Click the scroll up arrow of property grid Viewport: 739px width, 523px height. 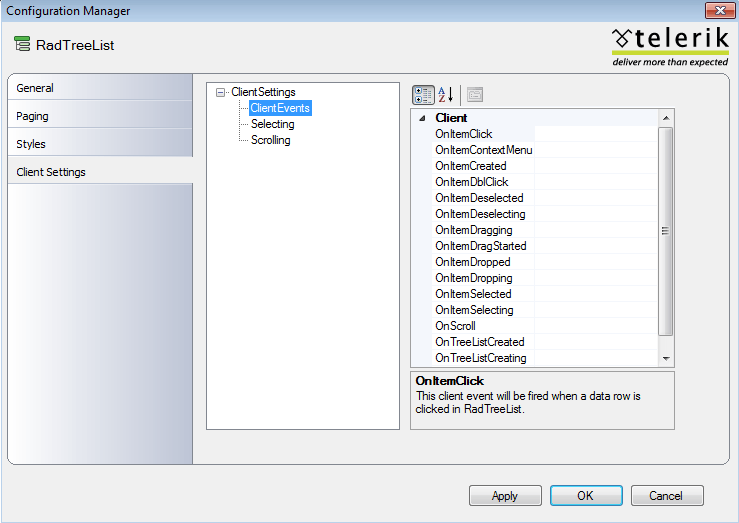(x=666, y=118)
